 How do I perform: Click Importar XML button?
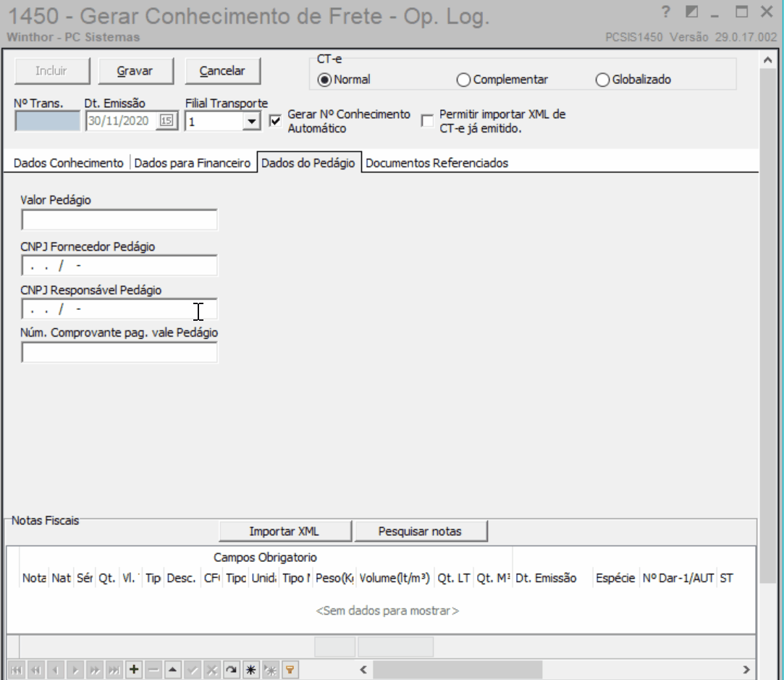pos(284,531)
